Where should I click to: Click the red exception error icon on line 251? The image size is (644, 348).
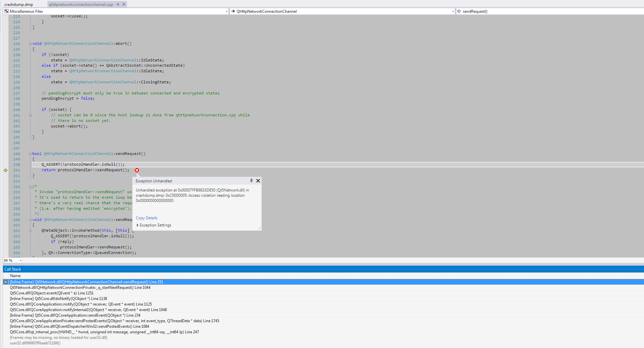point(137,170)
